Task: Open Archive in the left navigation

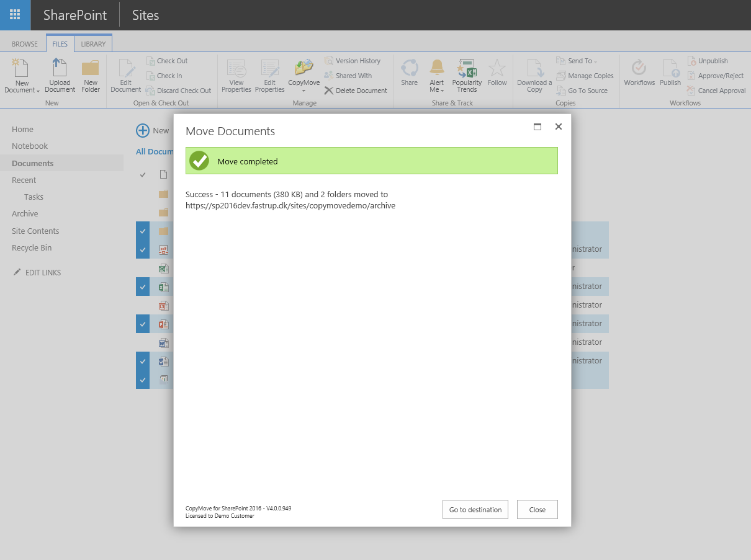Action: pyautogui.click(x=25, y=213)
